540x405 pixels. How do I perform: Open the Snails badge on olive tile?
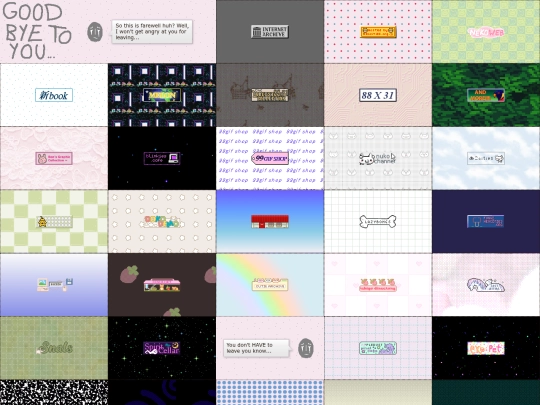click(x=54, y=348)
